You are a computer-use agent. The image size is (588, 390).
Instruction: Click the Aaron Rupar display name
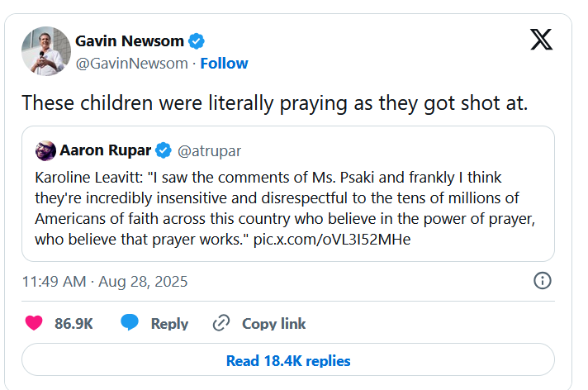[x=107, y=150]
